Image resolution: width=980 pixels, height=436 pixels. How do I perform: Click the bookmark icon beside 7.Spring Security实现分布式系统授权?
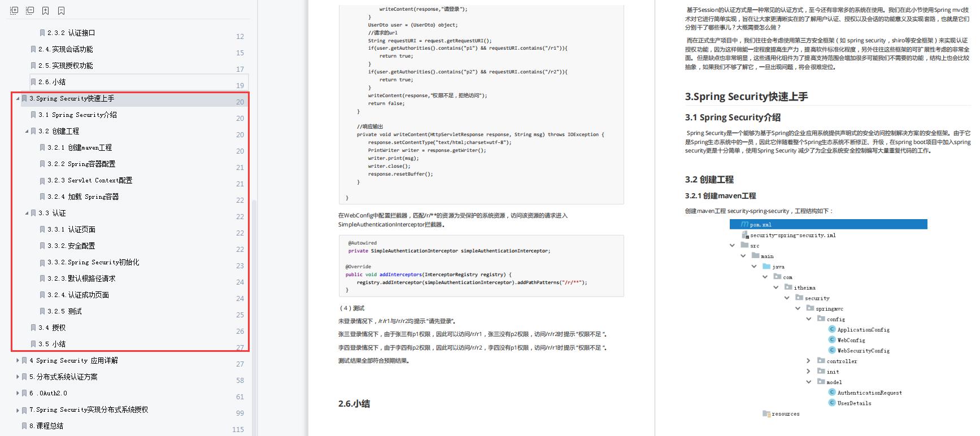24,409
